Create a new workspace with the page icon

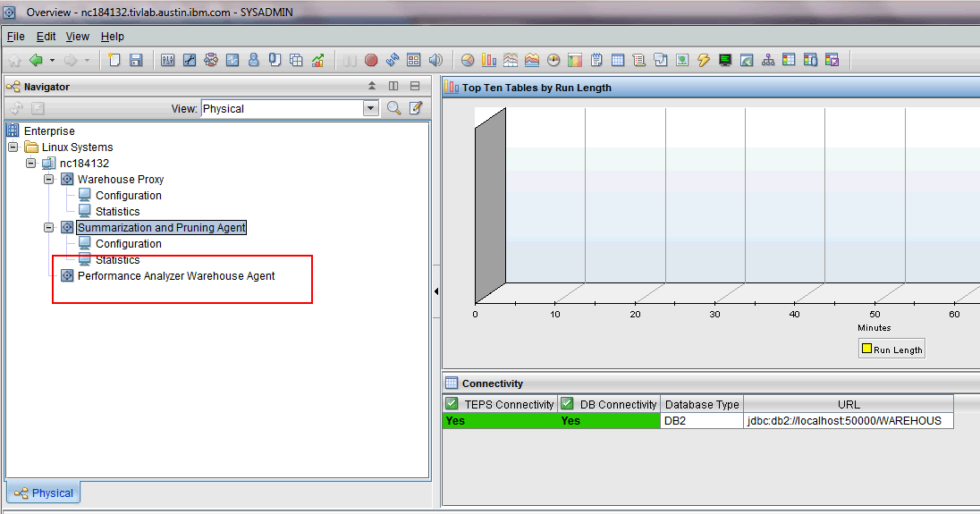click(114, 60)
